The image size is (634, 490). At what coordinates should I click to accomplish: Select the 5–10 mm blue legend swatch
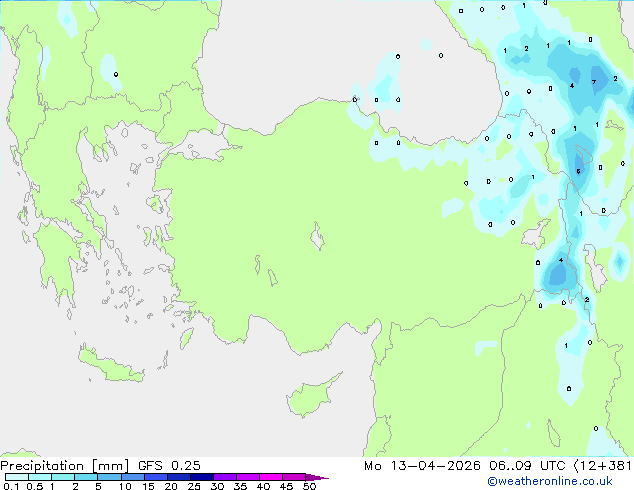click(x=109, y=477)
